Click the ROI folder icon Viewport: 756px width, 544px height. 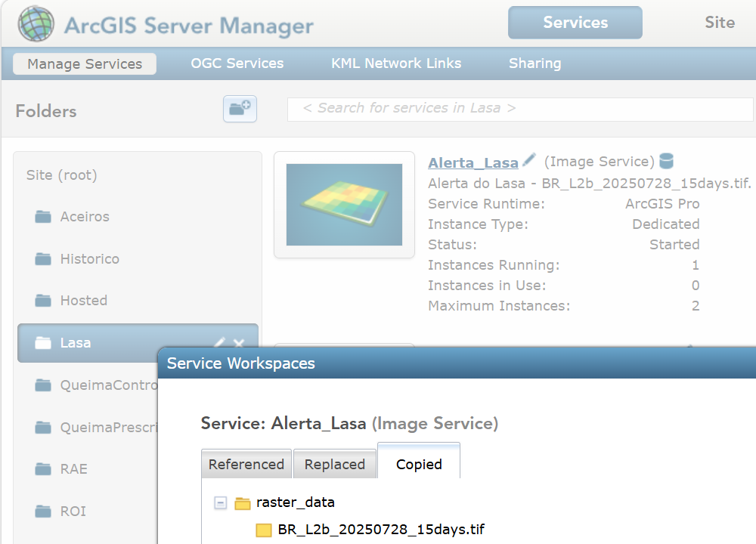(43, 512)
